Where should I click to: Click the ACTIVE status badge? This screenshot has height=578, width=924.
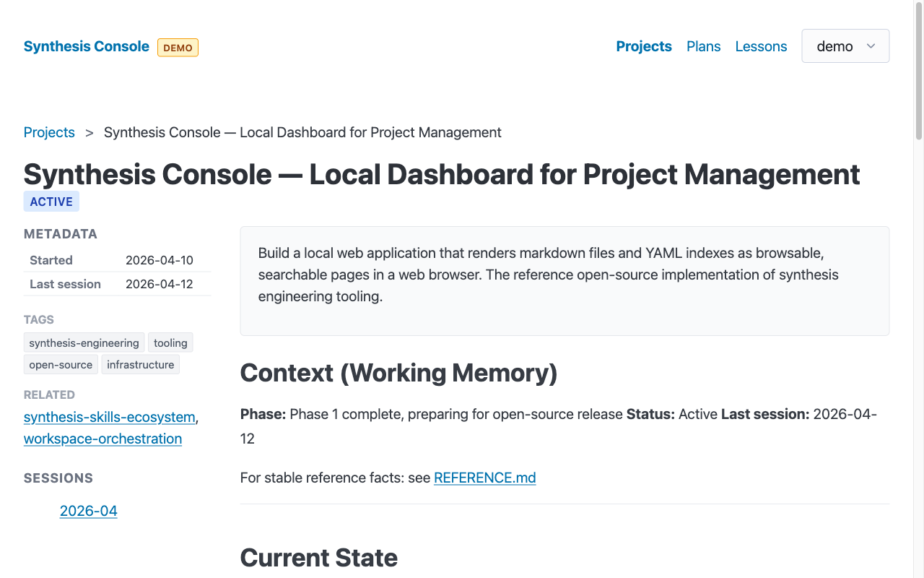click(x=51, y=201)
